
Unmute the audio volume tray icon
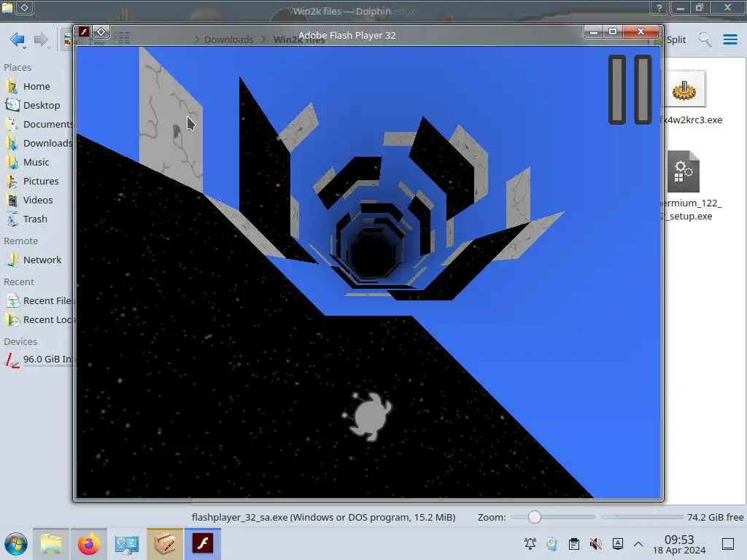tap(596, 544)
